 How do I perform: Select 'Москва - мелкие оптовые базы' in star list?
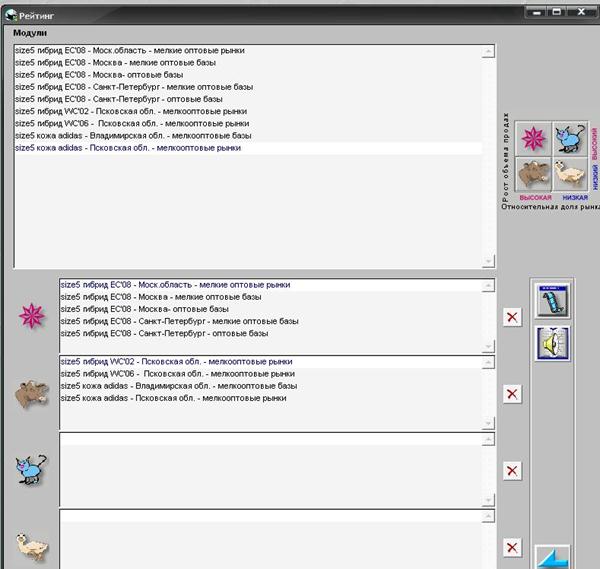coord(271,297)
